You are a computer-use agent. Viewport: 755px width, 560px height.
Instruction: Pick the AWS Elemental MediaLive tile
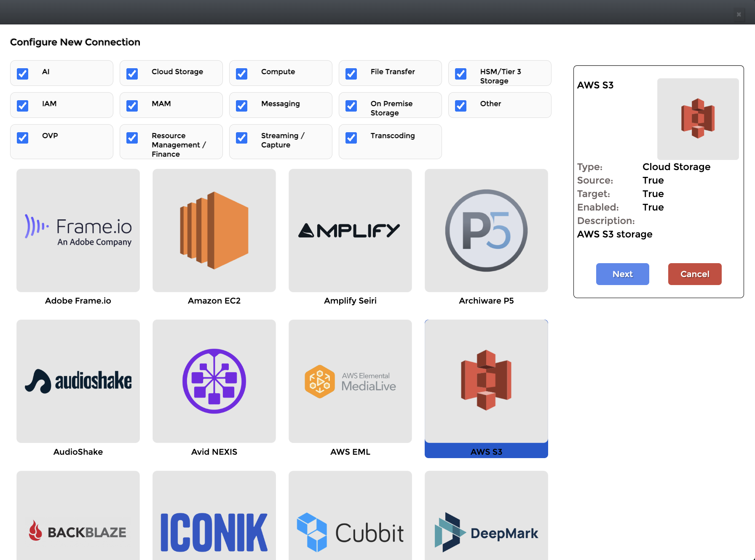point(350,381)
